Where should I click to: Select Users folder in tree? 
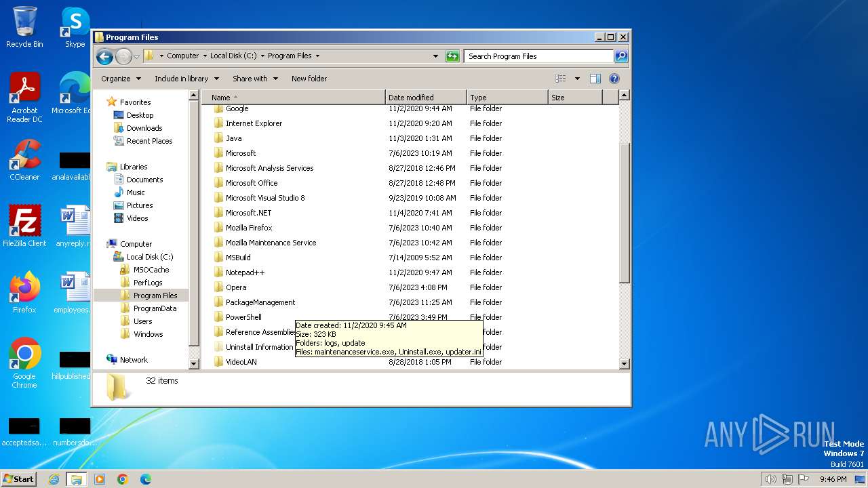[142, 321]
